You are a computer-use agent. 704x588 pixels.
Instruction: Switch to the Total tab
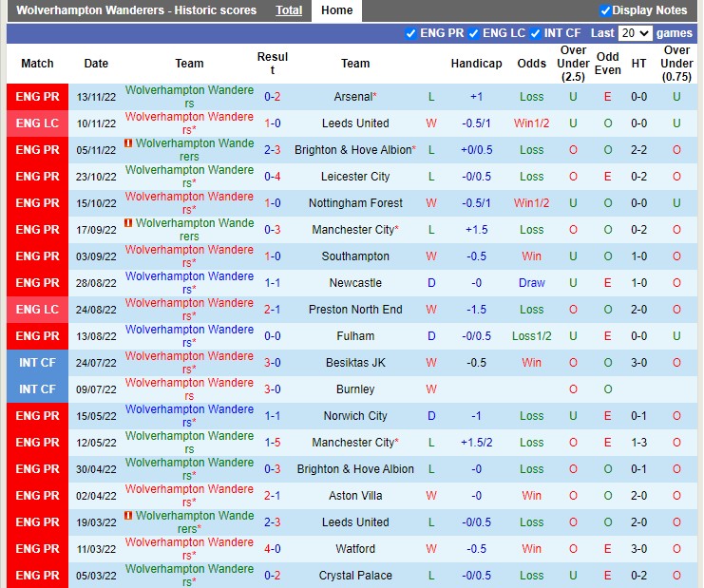tap(289, 9)
